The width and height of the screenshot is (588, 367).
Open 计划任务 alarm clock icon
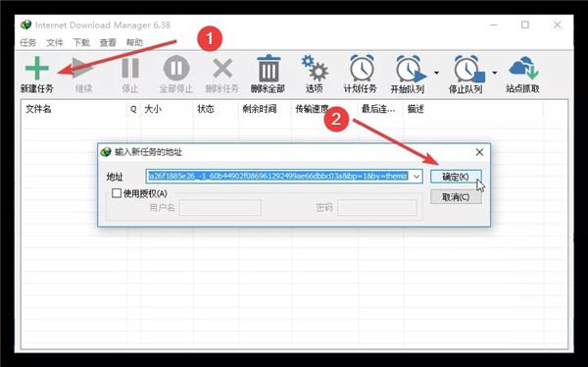(362, 68)
